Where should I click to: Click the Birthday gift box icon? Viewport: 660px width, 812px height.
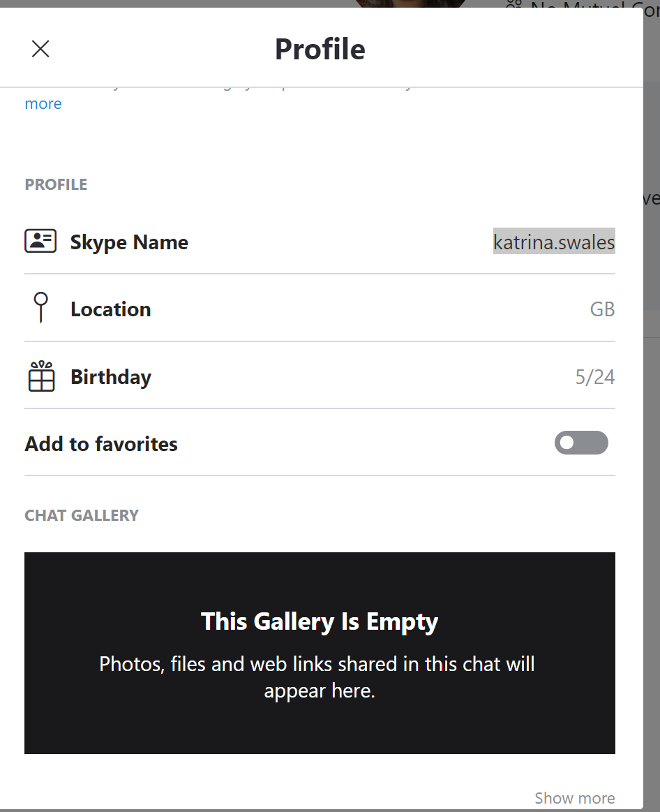[x=41, y=376]
